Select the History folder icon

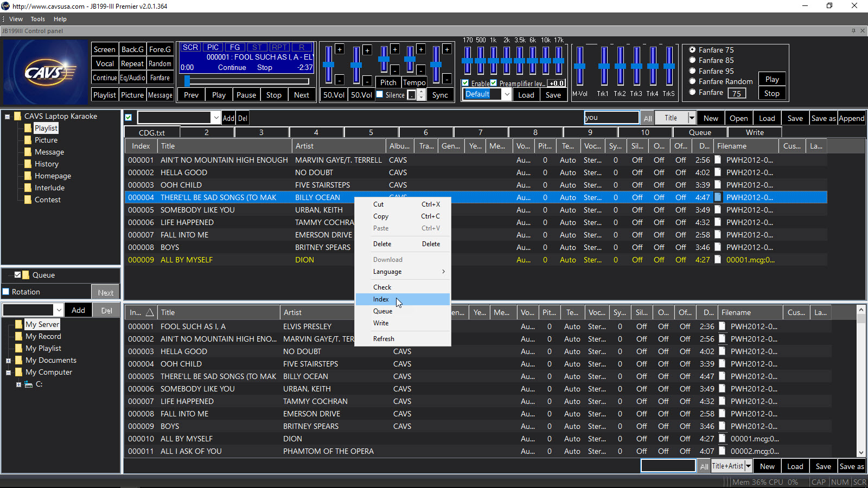28,164
